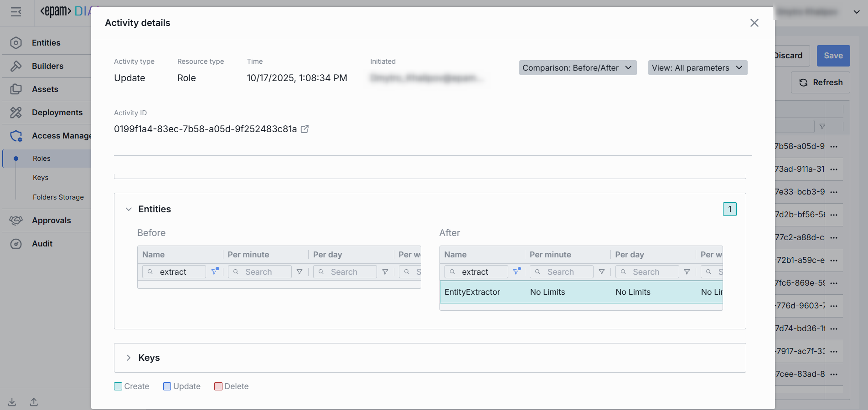Open the Comparison: Before/After dropdown
Viewport: 868px width, 410px height.
pyautogui.click(x=577, y=68)
